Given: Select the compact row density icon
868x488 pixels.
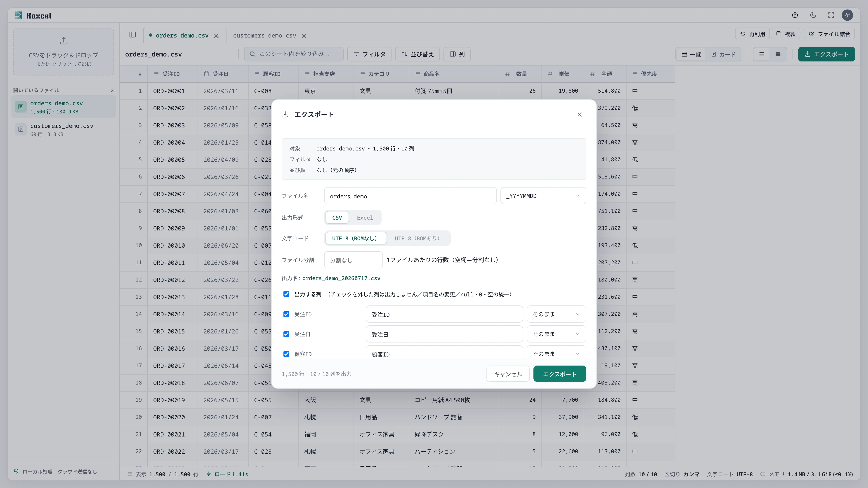Looking at the screenshot, I should [x=778, y=54].
